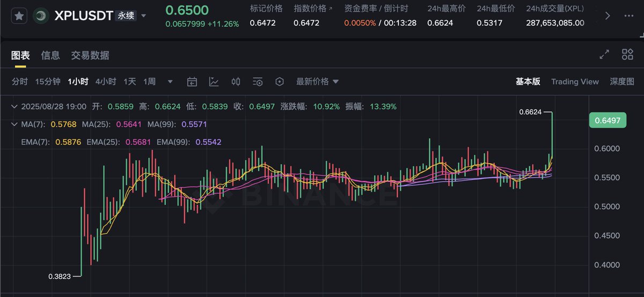This screenshot has height=297, width=644.
Task: Add XPLUSDT to favorites with the star
Action: tap(19, 16)
